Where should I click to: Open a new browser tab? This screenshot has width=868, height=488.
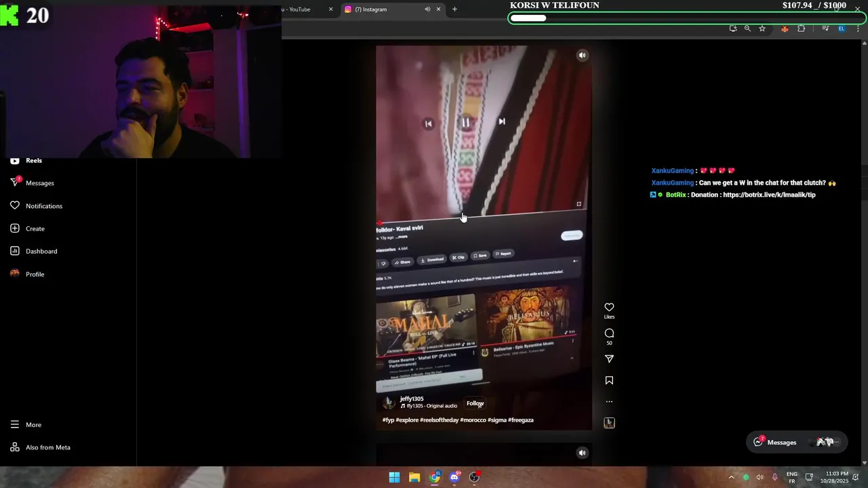454,9
